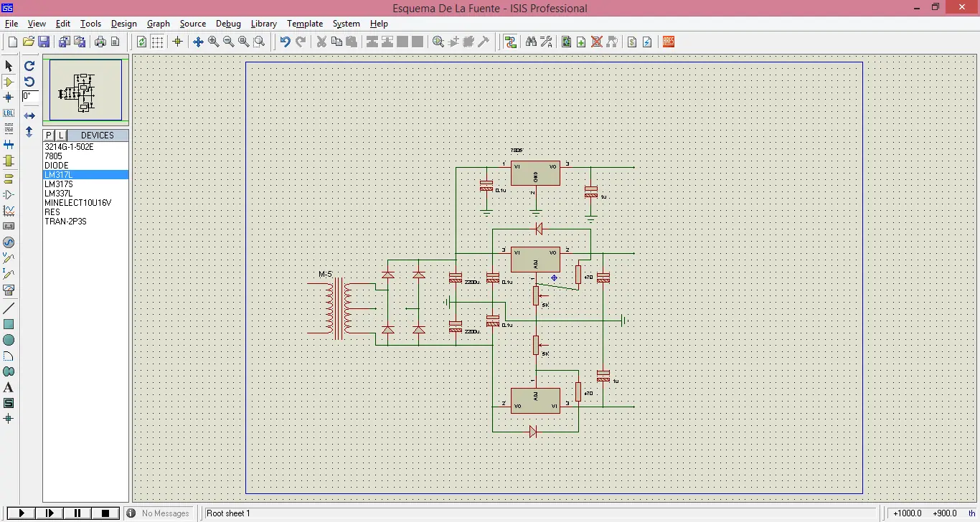Open the Graph menu
Viewport: 980px width, 522px height.
coord(159,24)
